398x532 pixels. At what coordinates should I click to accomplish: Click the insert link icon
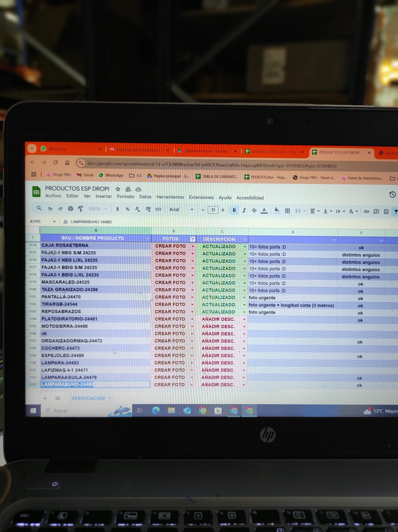point(366,211)
